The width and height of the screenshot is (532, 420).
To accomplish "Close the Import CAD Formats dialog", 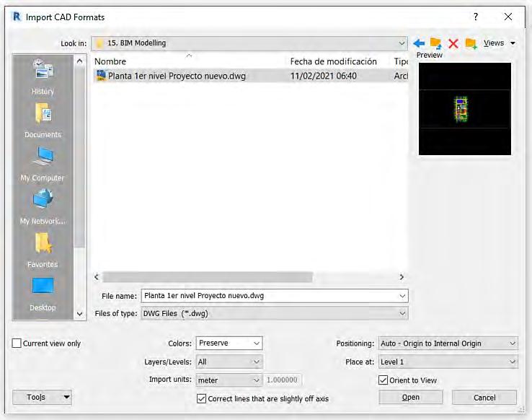I will tap(508, 17).
